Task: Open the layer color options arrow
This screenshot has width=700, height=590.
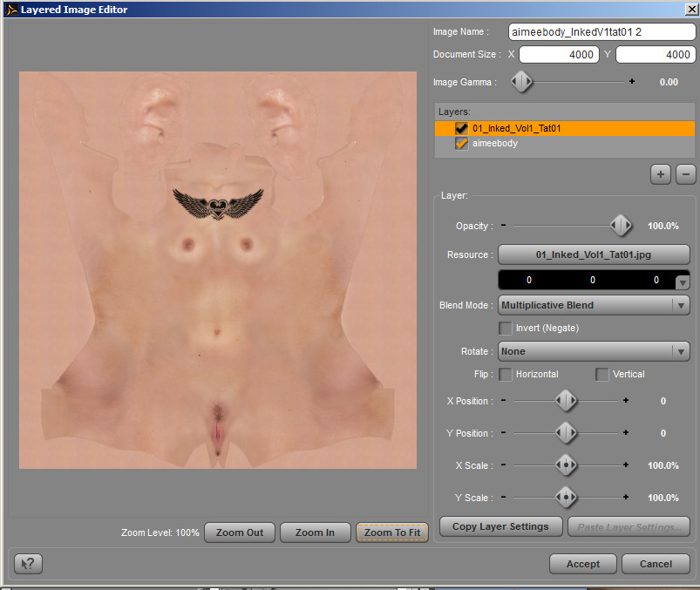Action: click(683, 282)
